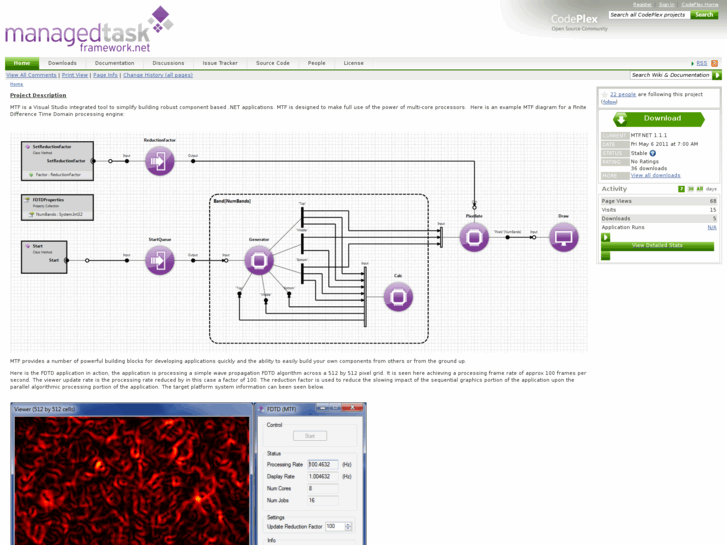This screenshot has height=545, width=727.
Task: Open the Documentation tab
Action: [114, 63]
